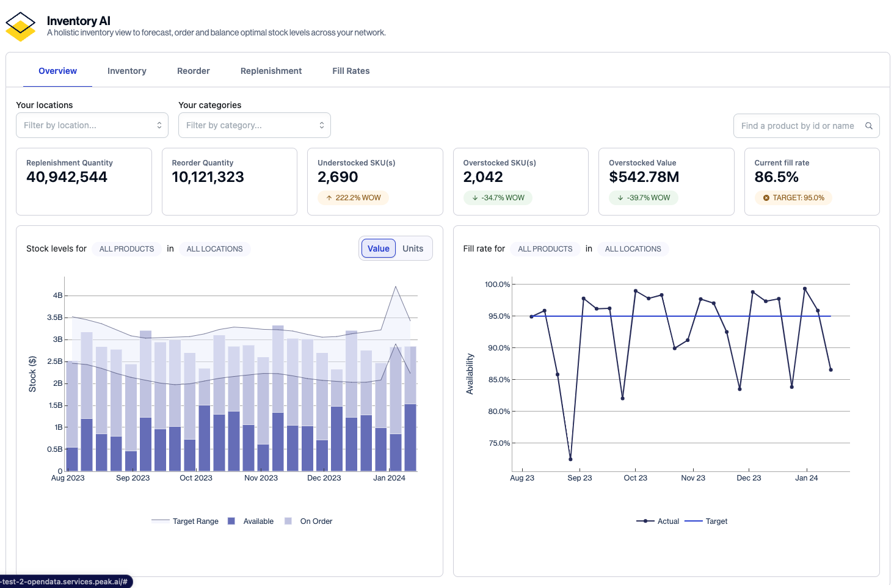
Task: Open the Filter by location dropdown
Action: point(92,125)
